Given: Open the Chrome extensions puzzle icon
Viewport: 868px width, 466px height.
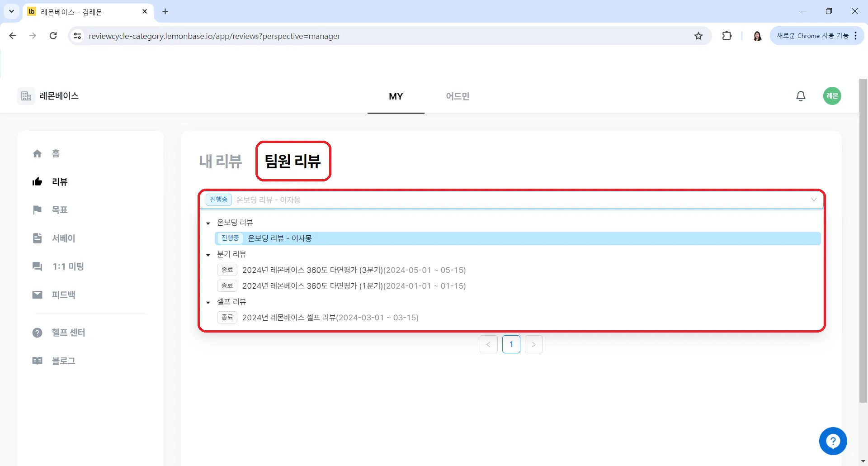Looking at the screenshot, I should [726, 36].
